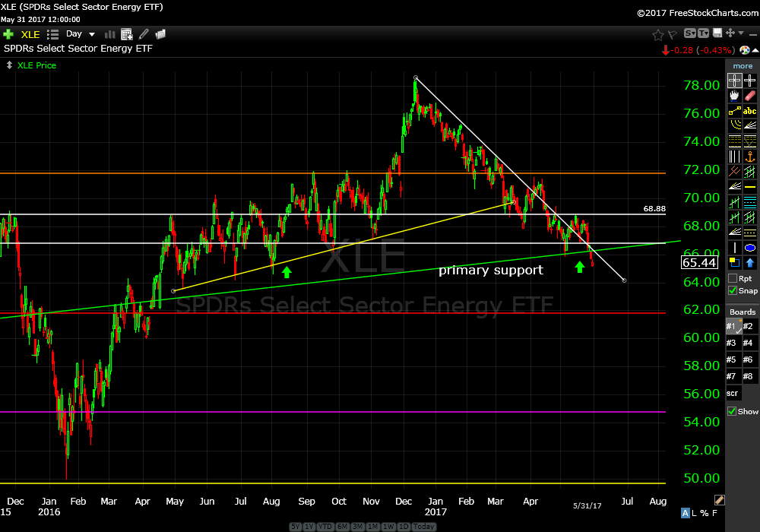Switch to board #5
Screen dimensions: 760x532
[x=733, y=359]
